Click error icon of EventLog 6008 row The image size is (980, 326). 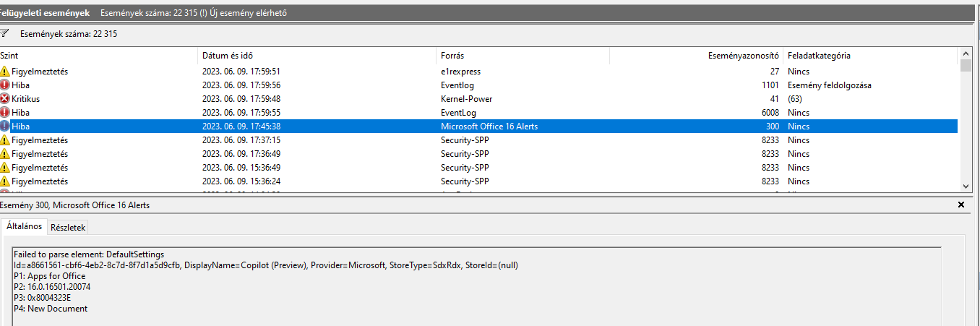click(x=5, y=113)
